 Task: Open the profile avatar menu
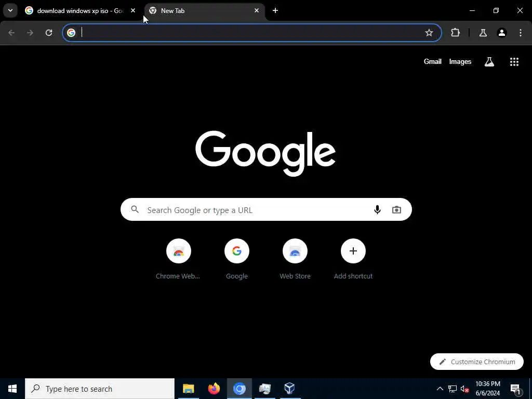(501, 33)
